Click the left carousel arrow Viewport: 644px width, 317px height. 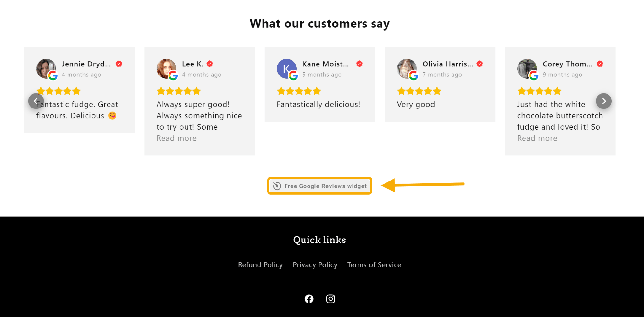(x=36, y=101)
